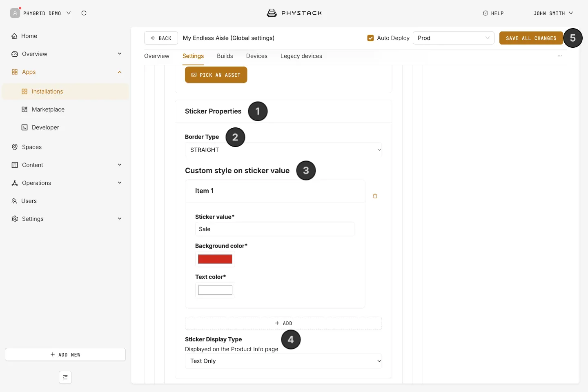588x392 pixels.
Task: Click the Apps grid icon
Action: coord(15,72)
